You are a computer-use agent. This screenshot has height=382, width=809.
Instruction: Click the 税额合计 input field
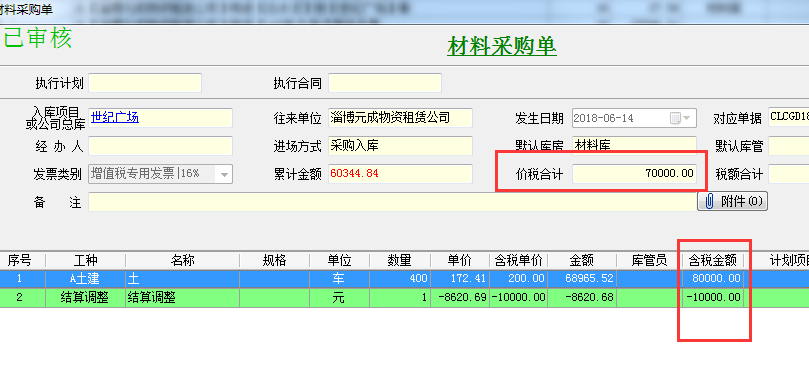point(788,174)
